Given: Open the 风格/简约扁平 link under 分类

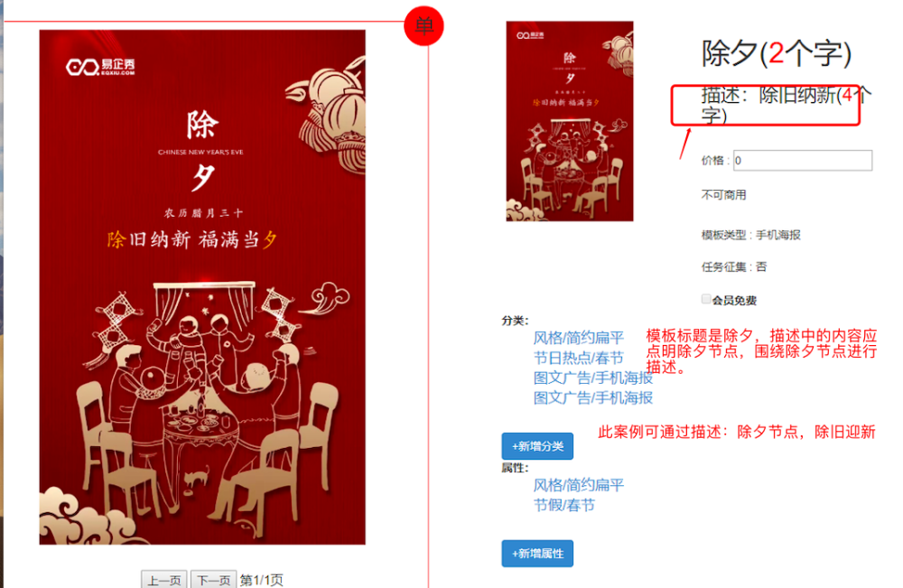Looking at the screenshot, I should 578,338.
